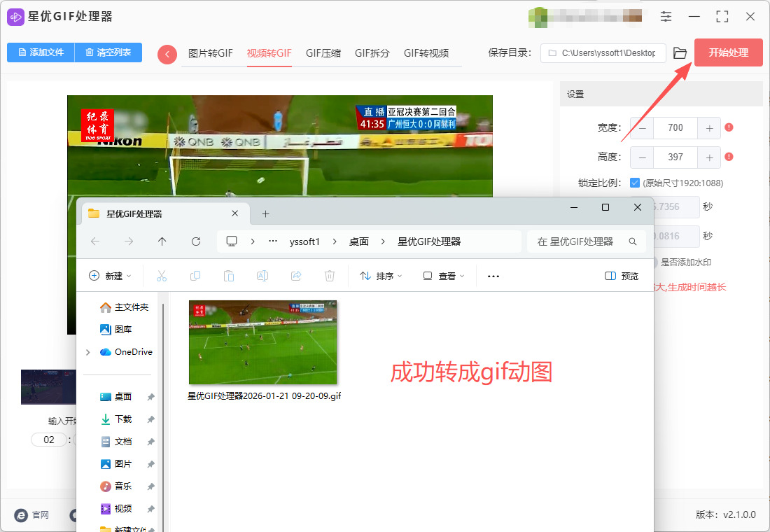
Task: Open OneDrive in Explorer sidebar
Action: (x=126, y=351)
